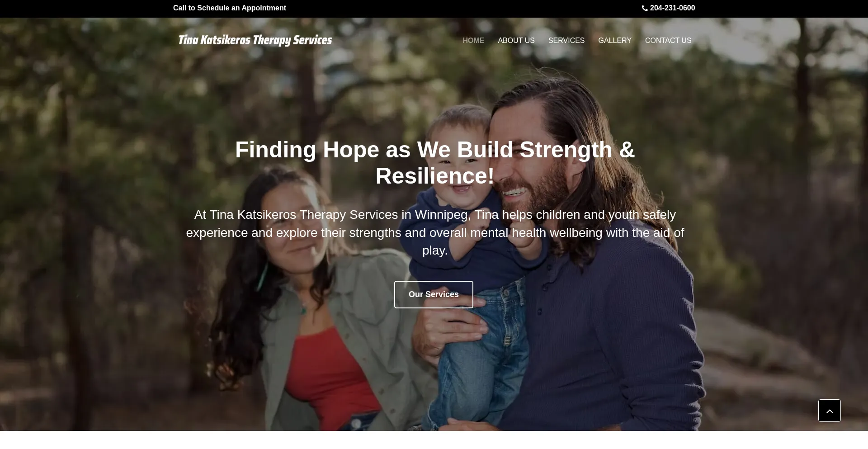Click the phone handset icon in top bar
This screenshot has height=449, width=868.
[x=645, y=8]
